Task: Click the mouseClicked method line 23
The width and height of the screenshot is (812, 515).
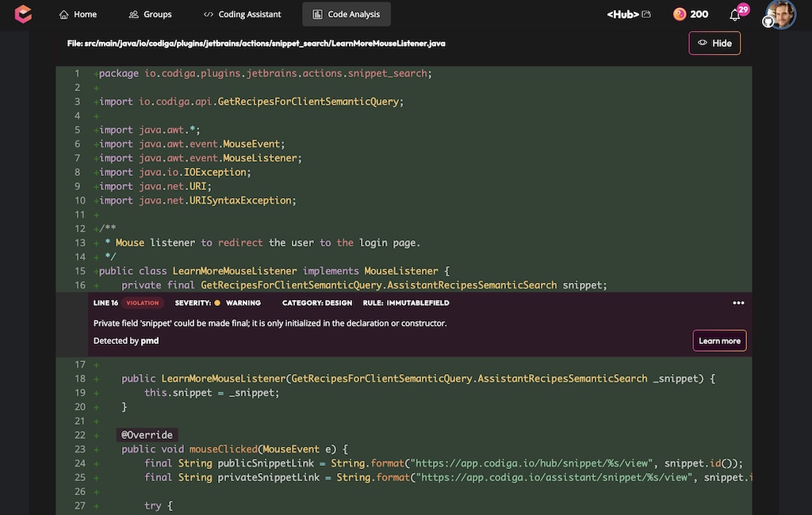Action: pyautogui.click(x=235, y=449)
